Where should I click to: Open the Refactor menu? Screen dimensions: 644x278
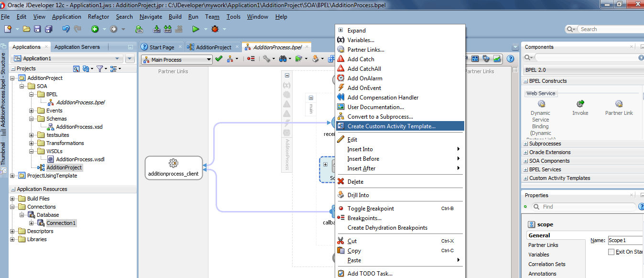(x=98, y=17)
